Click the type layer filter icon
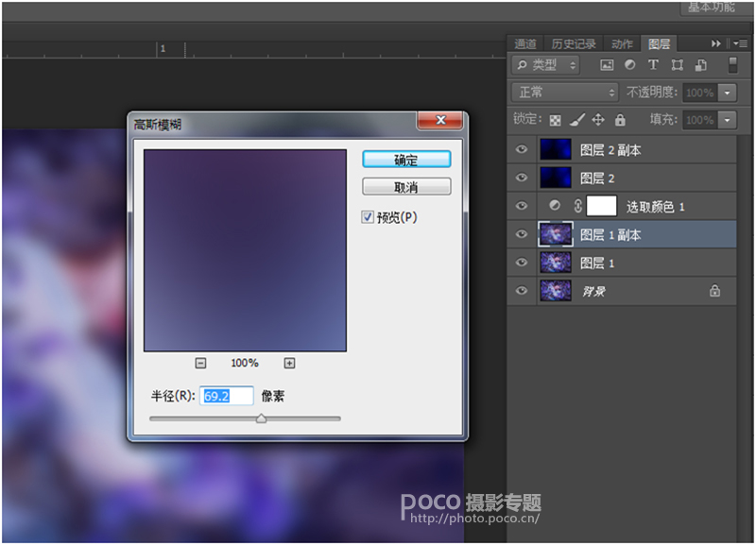The width and height of the screenshot is (756, 545). point(653,65)
